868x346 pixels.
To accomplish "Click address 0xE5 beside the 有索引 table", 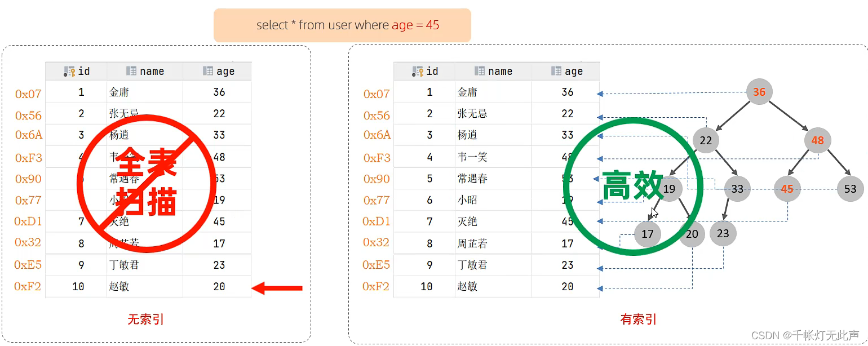I will coord(377,265).
